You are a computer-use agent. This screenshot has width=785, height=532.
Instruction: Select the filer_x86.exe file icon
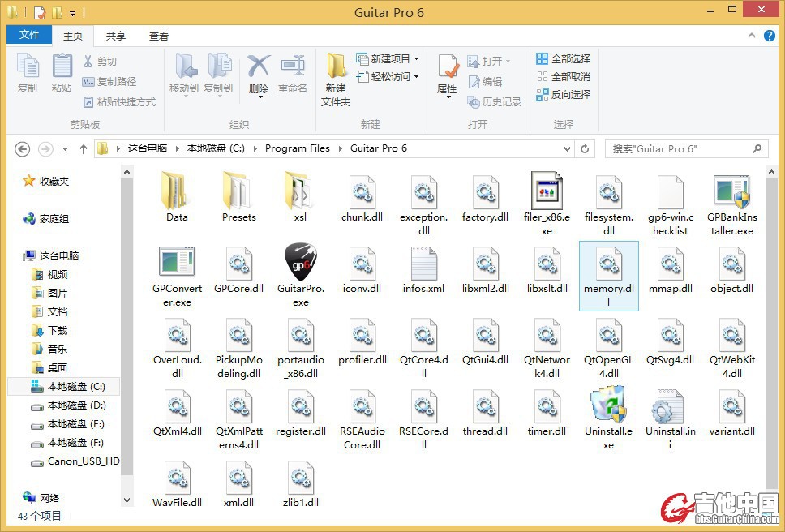(547, 192)
